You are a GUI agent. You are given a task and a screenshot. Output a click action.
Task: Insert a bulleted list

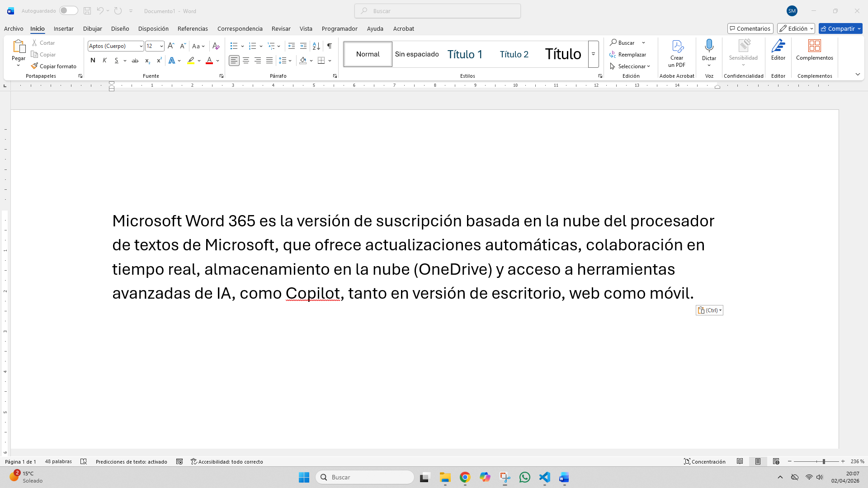tap(234, 46)
